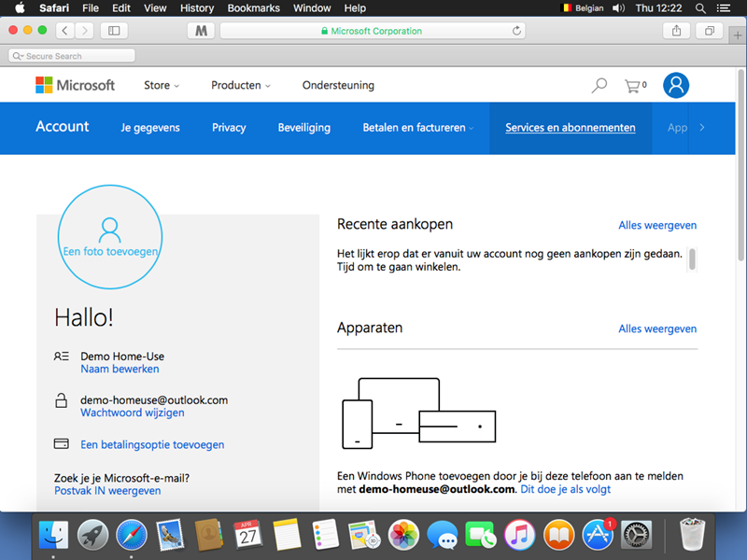Toggle Safari sidebar button
The width and height of the screenshot is (747, 560).
pyautogui.click(x=114, y=31)
